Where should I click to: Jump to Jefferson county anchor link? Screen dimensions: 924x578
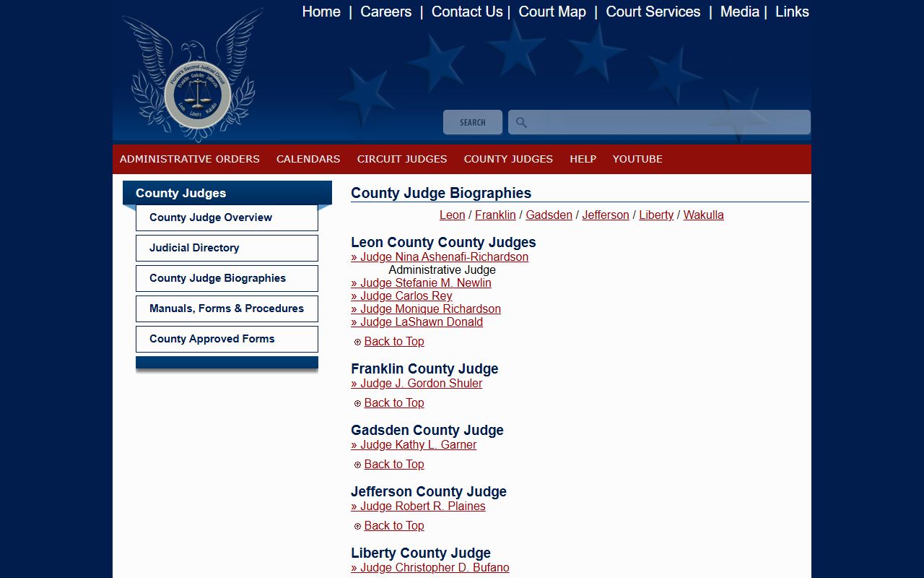tap(606, 215)
